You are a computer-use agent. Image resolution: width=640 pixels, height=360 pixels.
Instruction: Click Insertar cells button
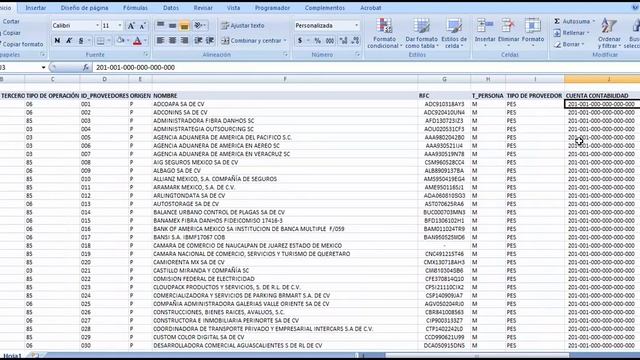coord(485,33)
